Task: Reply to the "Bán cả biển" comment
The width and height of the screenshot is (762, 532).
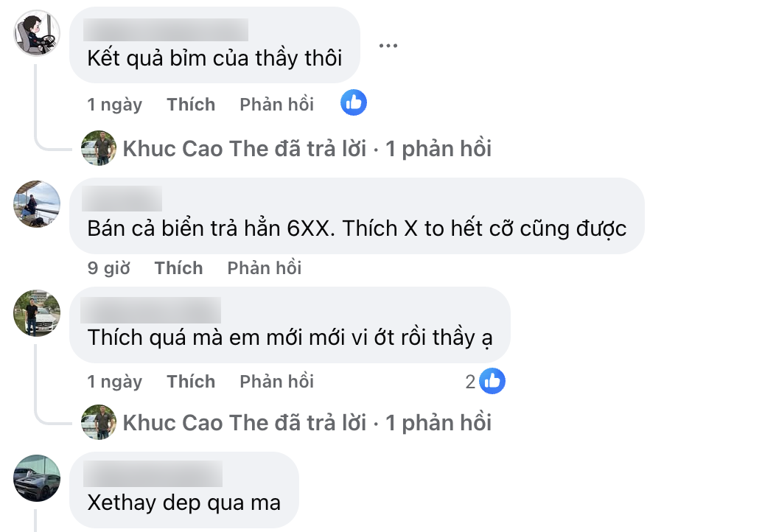Action: pyautogui.click(x=264, y=268)
